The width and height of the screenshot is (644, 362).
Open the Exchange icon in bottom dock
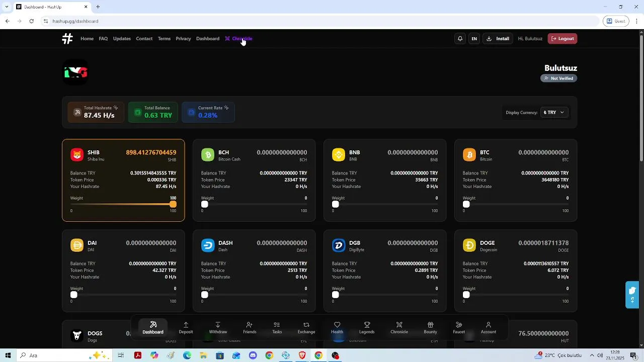pyautogui.click(x=306, y=328)
